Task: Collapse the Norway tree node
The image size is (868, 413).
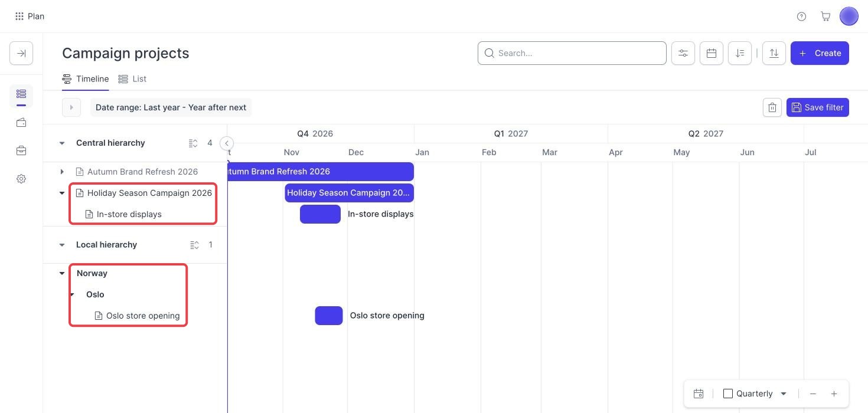Action: 62,273
